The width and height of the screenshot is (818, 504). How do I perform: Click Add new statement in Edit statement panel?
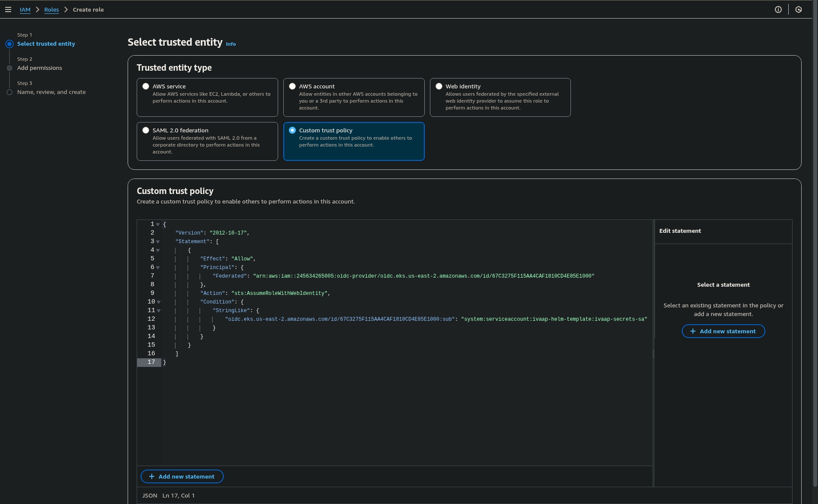[x=723, y=331]
